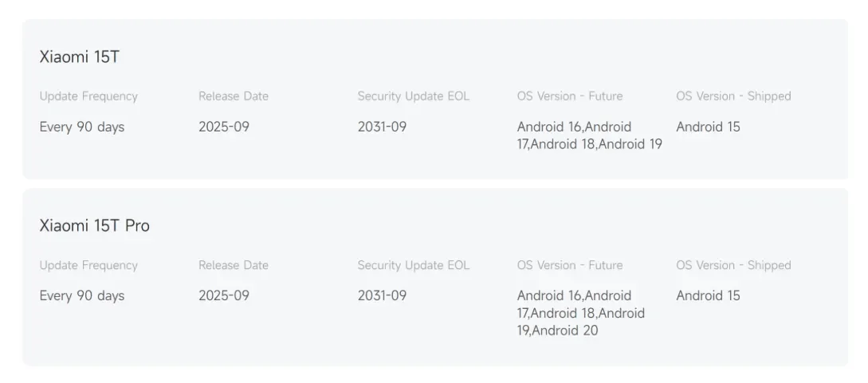Click the Xiaomi 15T Pro title
Image resolution: width=868 pixels, height=383 pixels.
94,226
